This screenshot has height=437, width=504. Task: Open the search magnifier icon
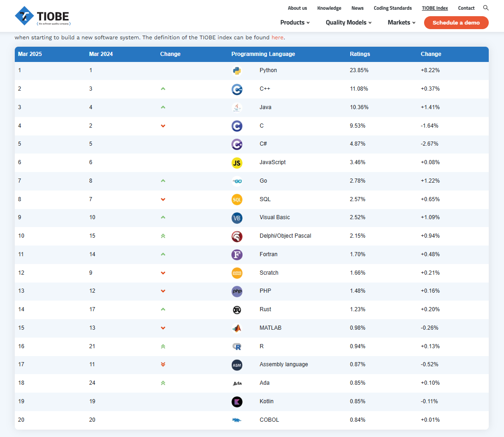pyautogui.click(x=486, y=8)
